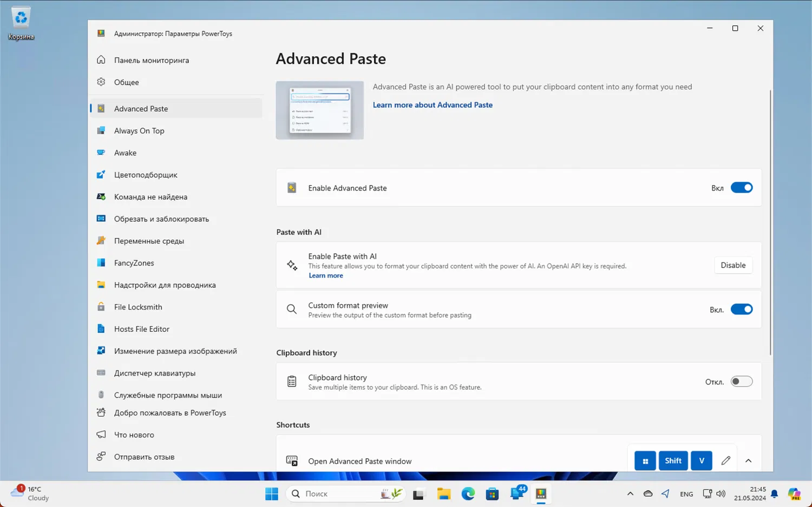Collapse the Open Advanced Paste window expander
This screenshot has height=507, width=812.
(748, 461)
